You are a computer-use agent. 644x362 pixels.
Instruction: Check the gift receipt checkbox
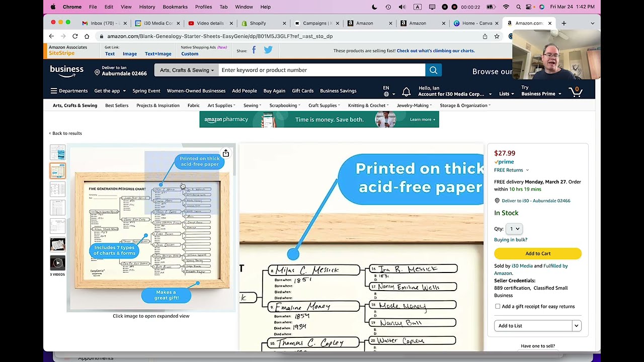(498, 306)
